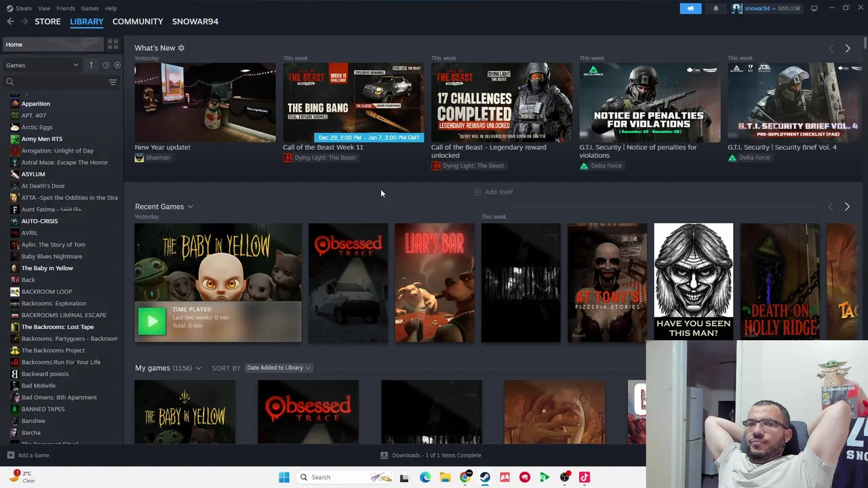This screenshot has height=488, width=868.
Task: Click the Add shelf button
Action: (493, 192)
